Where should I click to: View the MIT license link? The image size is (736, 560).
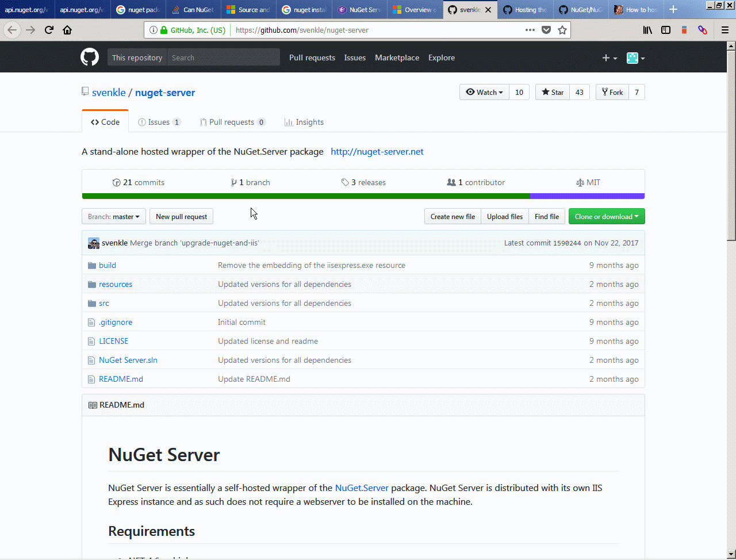588,182
